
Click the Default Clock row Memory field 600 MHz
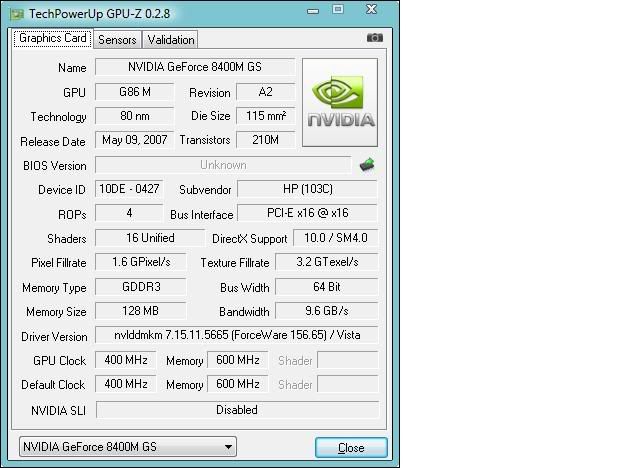tap(238, 384)
